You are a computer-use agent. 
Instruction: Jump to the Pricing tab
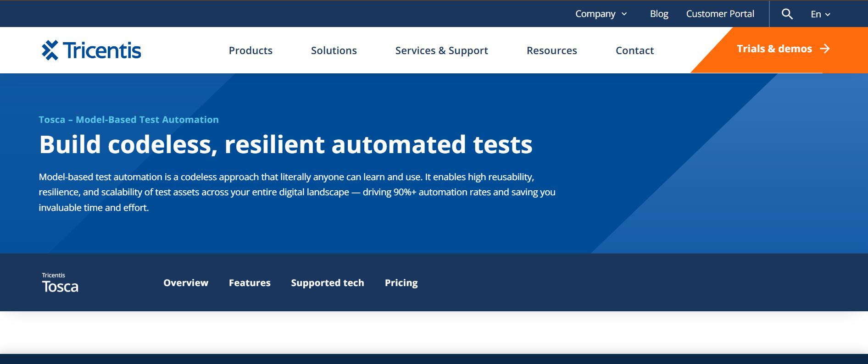pyautogui.click(x=401, y=283)
